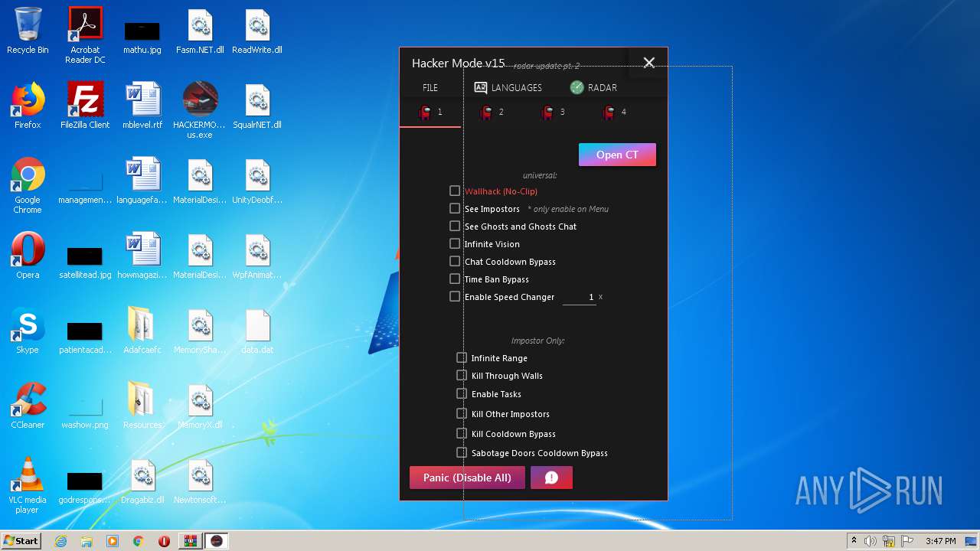This screenshot has height=551, width=980.
Task: Select the MemoryX.dll file icon
Action: (x=200, y=406)
